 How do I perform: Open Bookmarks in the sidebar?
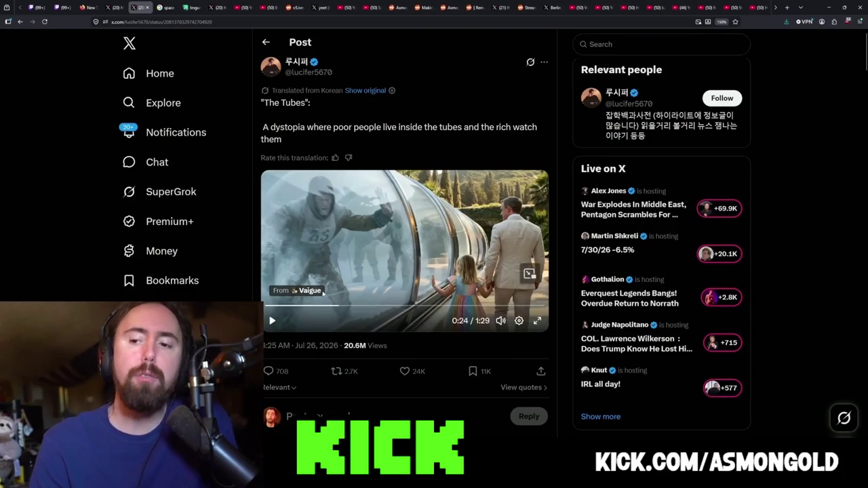coord(161,281)
